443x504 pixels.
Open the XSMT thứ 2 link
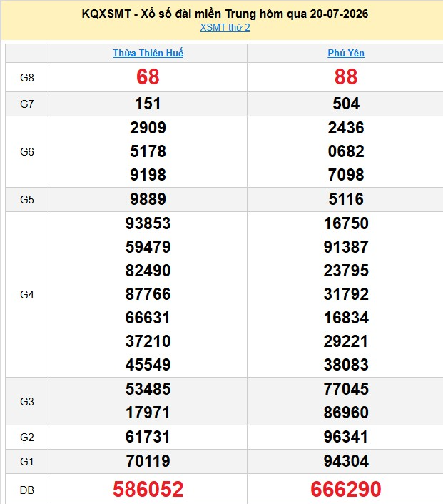point(225,28)
